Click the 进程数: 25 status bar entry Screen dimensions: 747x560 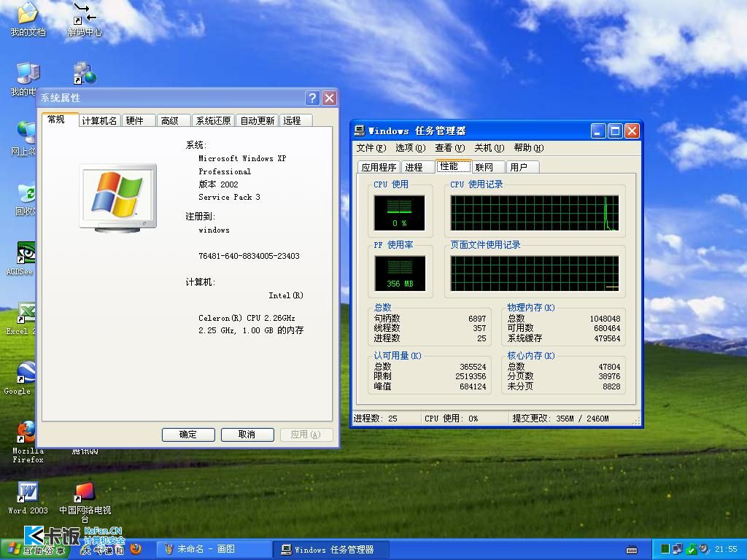(x=376, y=419)
